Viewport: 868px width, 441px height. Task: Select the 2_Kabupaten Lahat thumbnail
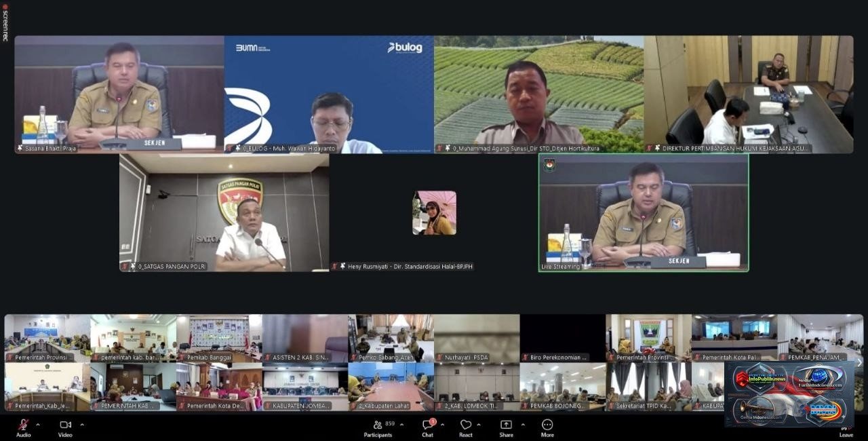click(x=391, y=387)
